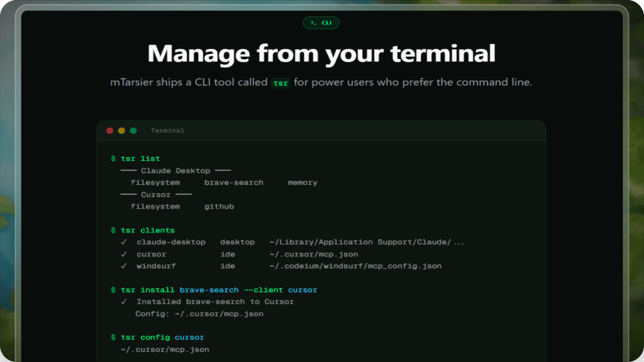Click the checkmark beside the cursor client

click(124, 254)
